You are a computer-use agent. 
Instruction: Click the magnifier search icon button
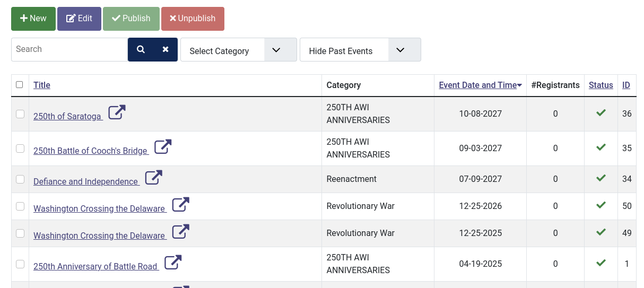click(141, 49)
